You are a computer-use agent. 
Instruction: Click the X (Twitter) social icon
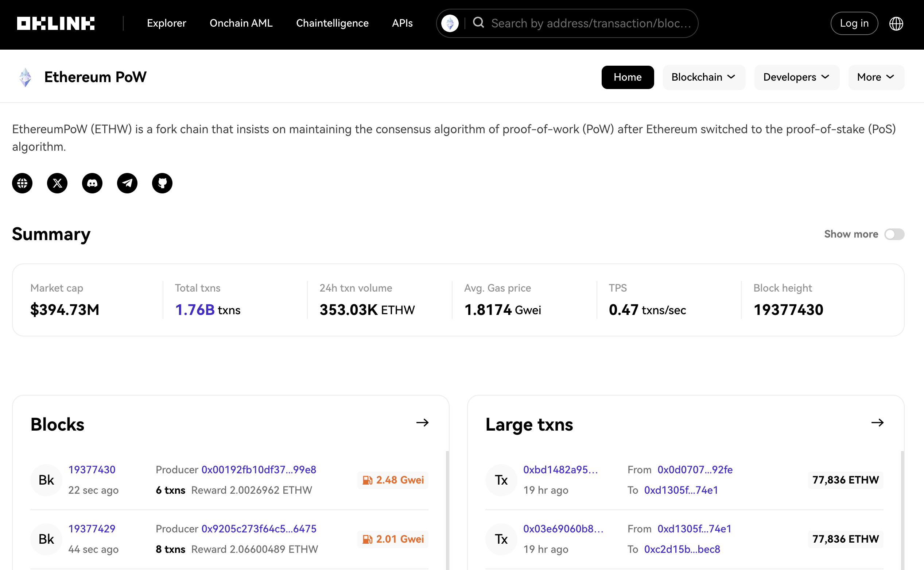click(x=57, y=183)
